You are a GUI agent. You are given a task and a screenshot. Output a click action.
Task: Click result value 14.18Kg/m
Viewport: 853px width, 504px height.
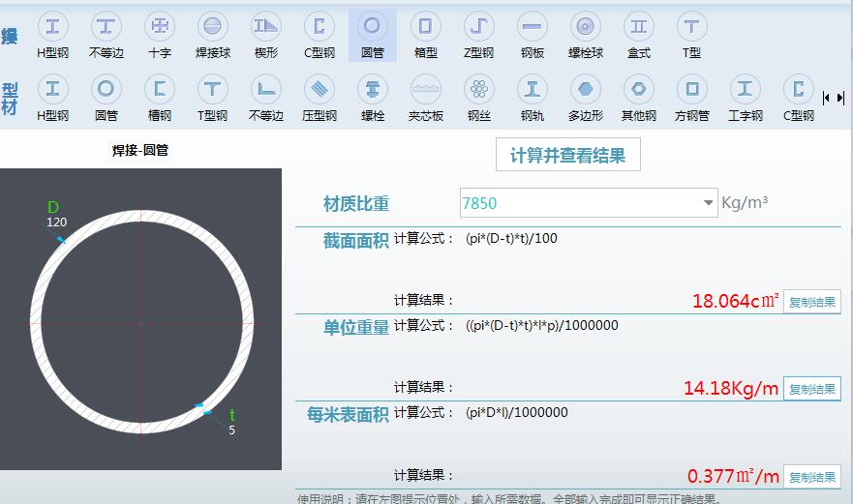[x=731, y=388]
